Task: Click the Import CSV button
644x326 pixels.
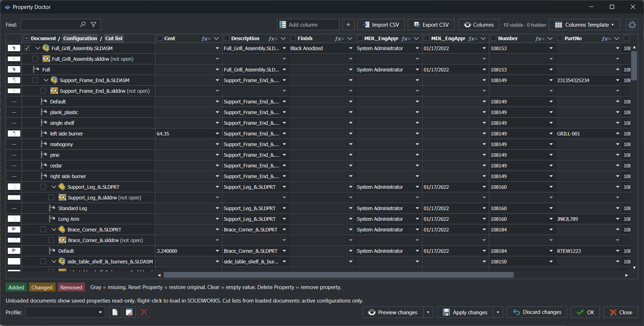Action: pos(381,25)
